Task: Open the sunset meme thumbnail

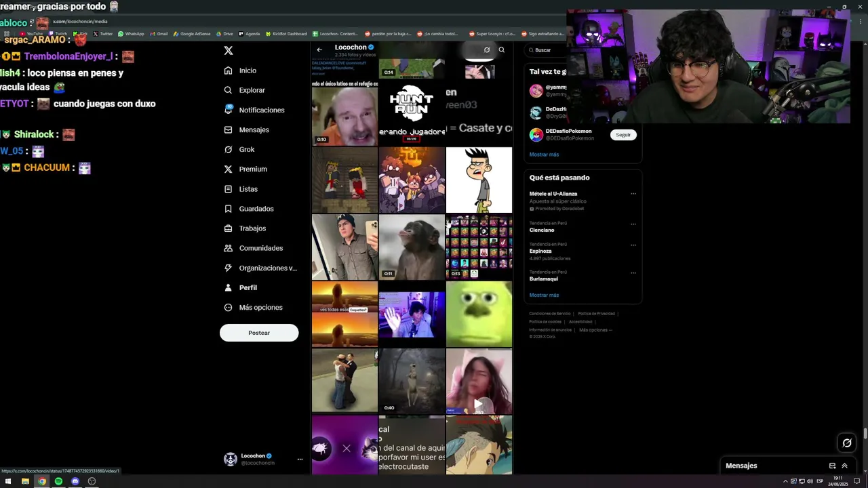Action: [344, 314]
